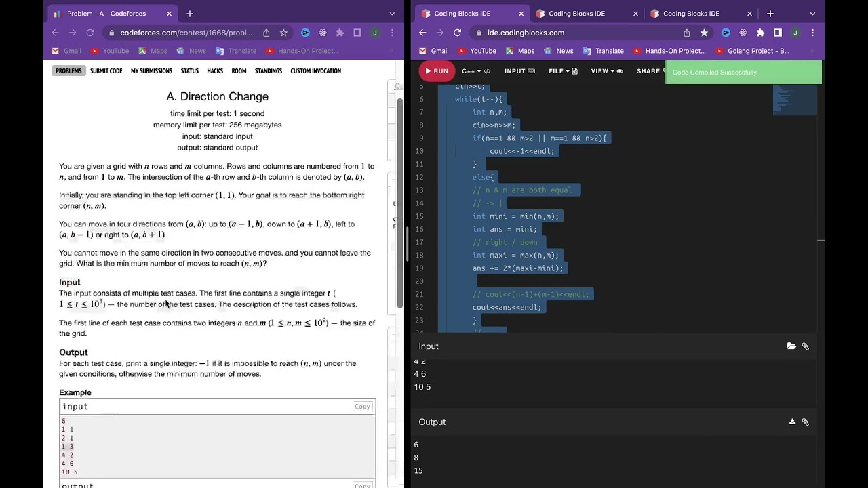The width and height of the screenshot is (868, 488).
Task: Share the Codeforces page via share icon
Action: [x=267, y=33]
